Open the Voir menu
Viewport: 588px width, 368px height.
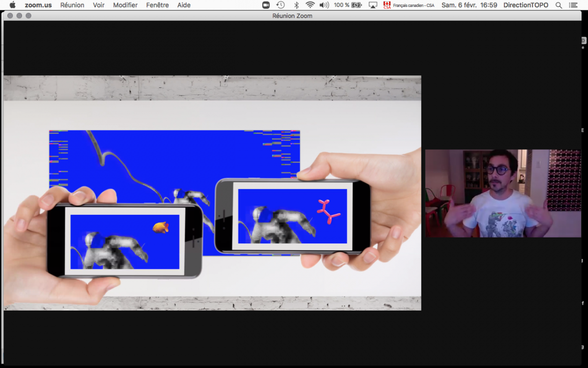tap(98, 5)
